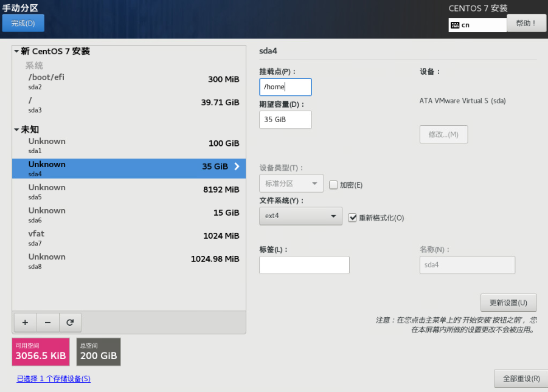Collapse the 新 CentOS 7 安装 section

pyautogui.click(x=17, y=52)
